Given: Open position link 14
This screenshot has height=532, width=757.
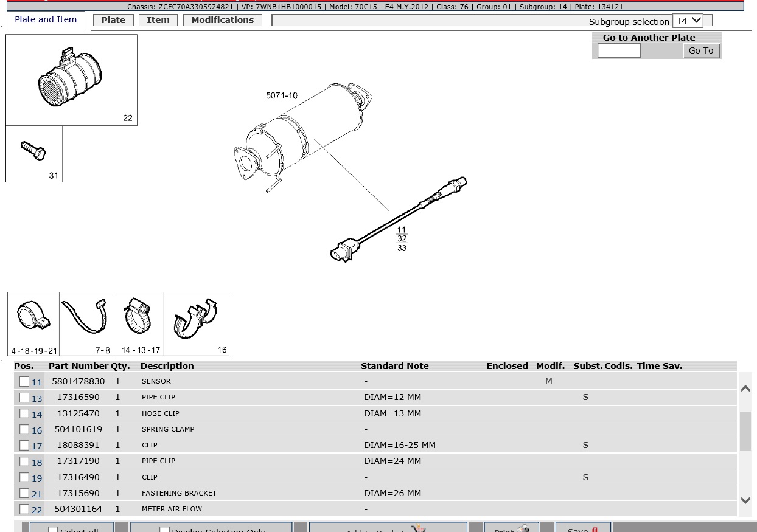Looking at the screenshot, I should click(x=37, y=415).
